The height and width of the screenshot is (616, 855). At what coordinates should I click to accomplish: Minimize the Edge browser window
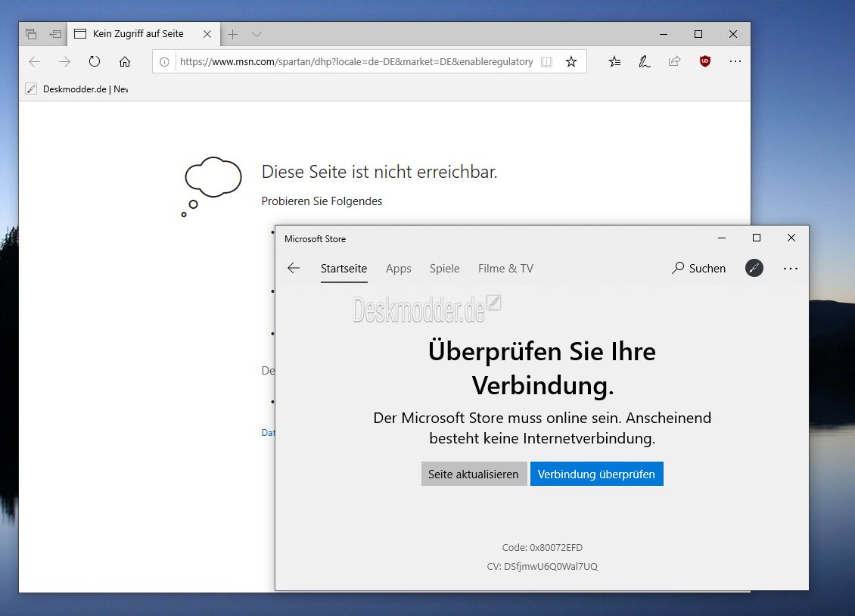663,34
